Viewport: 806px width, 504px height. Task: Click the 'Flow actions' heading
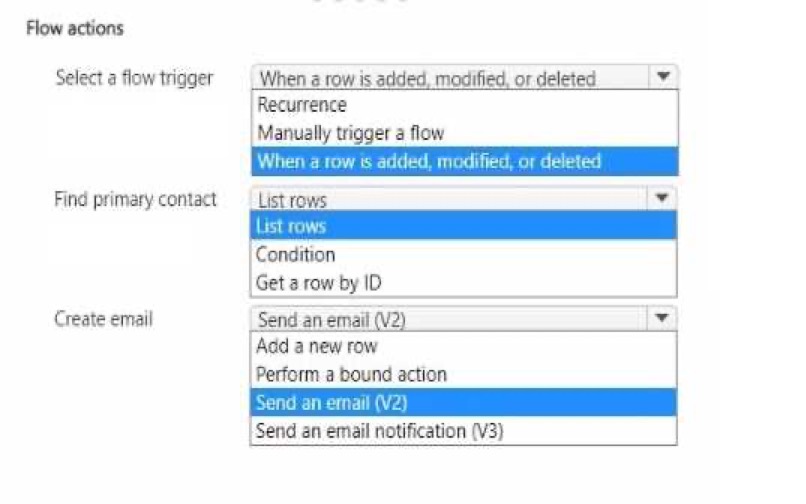point(75,28)
